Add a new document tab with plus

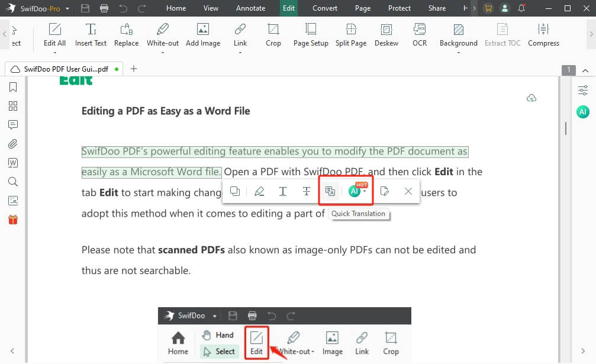point(133,69)
